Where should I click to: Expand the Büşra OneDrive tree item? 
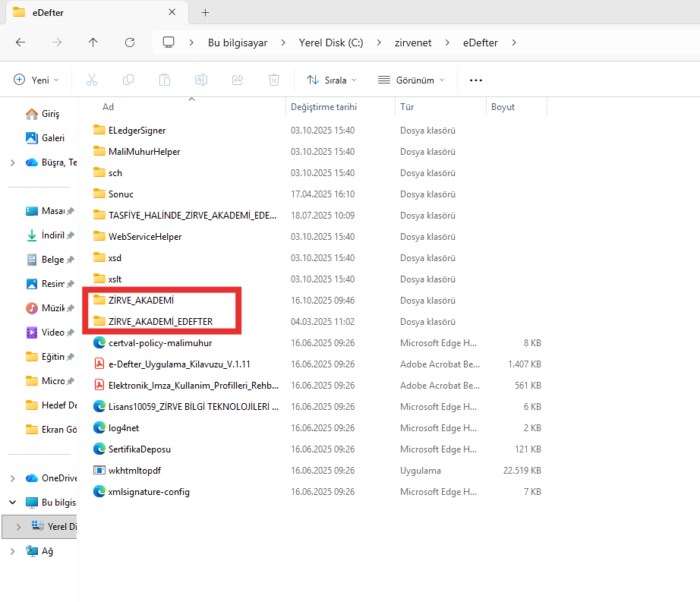12,162
